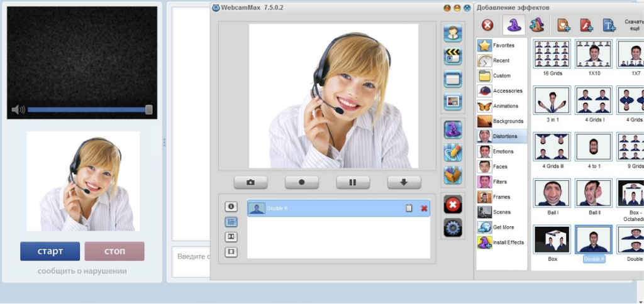Image resolution: width=644 pixels, height=304 pixels.
Task: Open the video clapperboard source icon
Action: pyautogui.click(x=453, y=57)
